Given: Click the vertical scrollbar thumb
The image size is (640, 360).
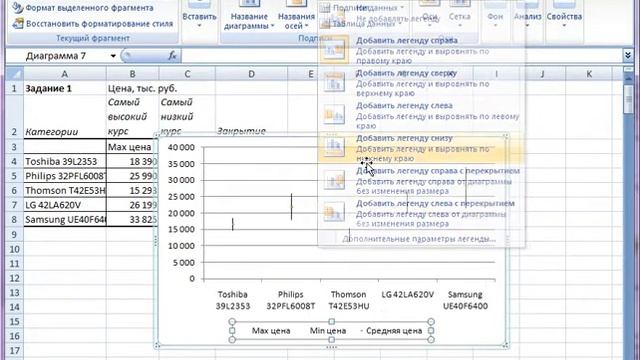Looking at the screenshot, I should click(628, 99).
